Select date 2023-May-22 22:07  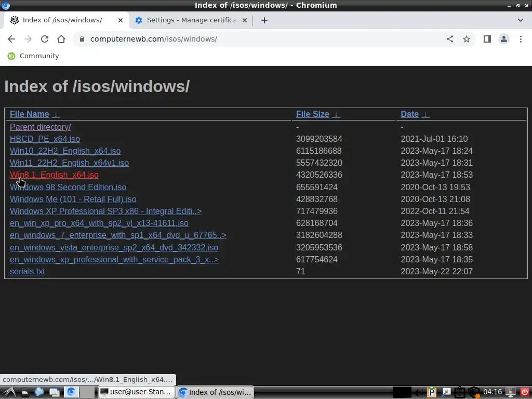[x=436, y=271]
